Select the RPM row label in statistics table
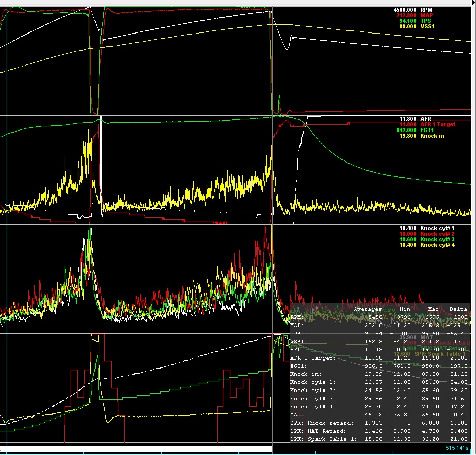Screen dimensions: 476x455 297,317
